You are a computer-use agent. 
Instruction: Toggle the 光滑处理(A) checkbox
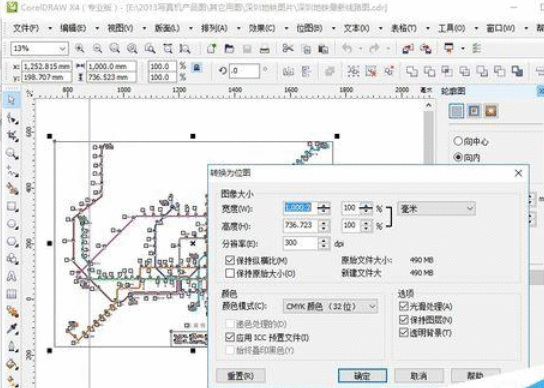(403, 306)
